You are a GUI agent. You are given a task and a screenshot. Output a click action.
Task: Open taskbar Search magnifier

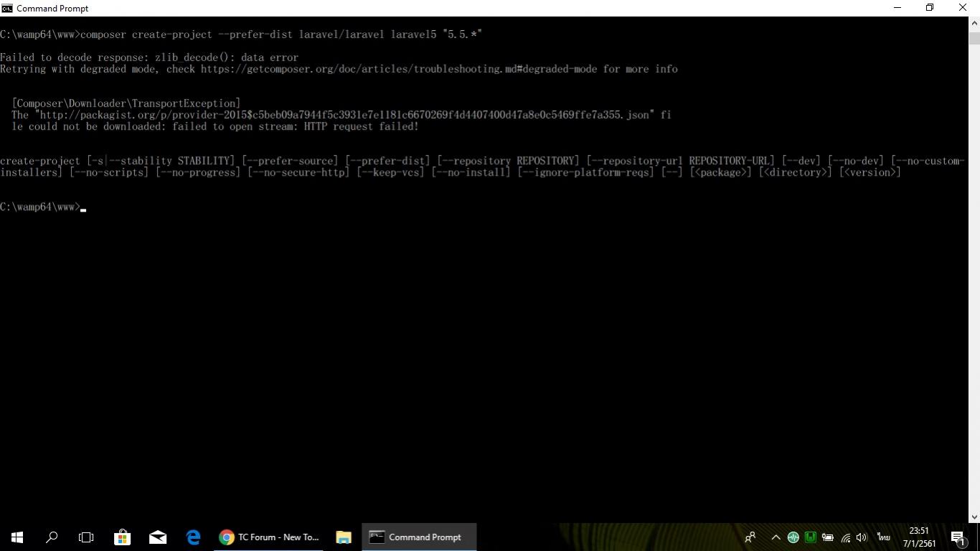click(x=52, y=537)
